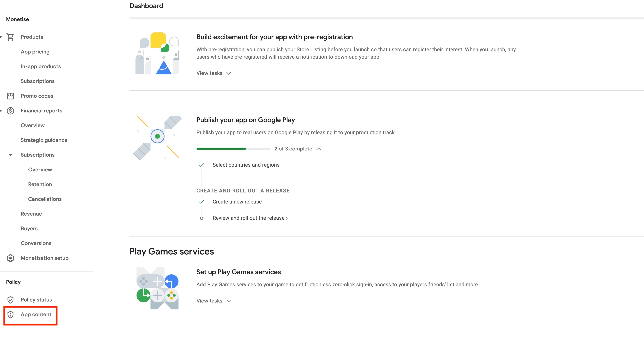Collapse the Subscriptions tree under Financial reports
Image resolution: width=644 pixels, height=338 pixels.
[x=10, y=155]
